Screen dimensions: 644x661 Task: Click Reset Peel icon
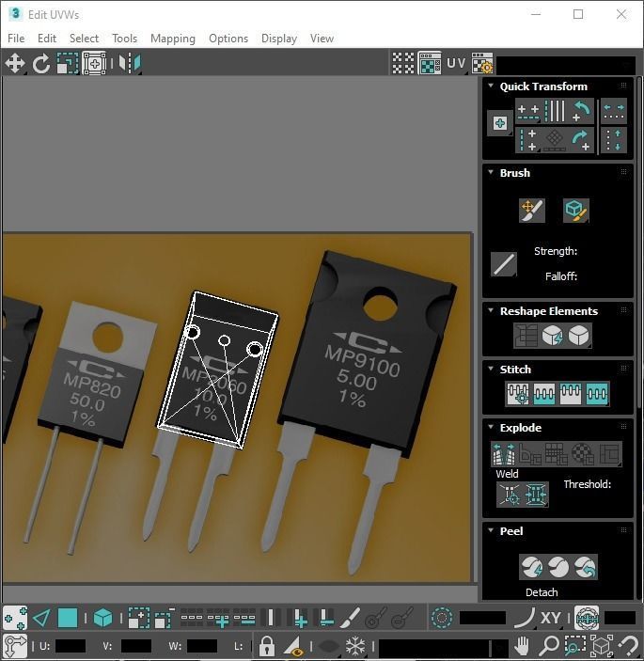(x=585, y=567)
